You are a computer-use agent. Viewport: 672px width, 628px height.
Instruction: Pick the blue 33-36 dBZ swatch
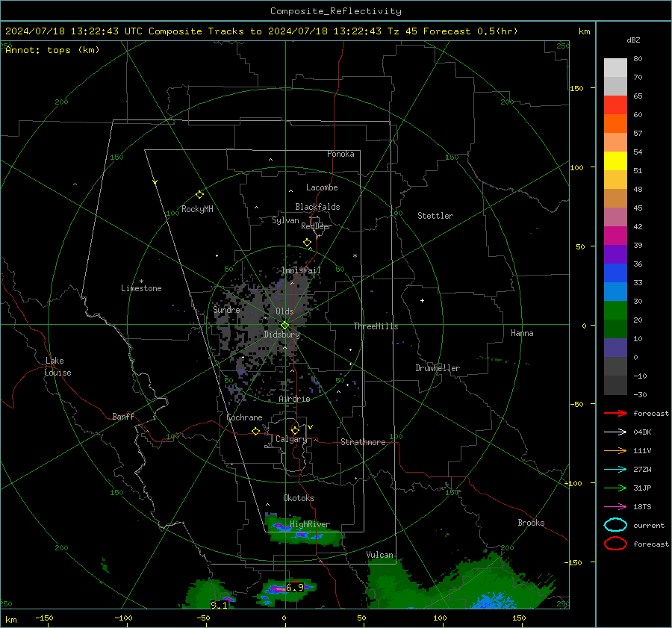[x=615, y=273]
